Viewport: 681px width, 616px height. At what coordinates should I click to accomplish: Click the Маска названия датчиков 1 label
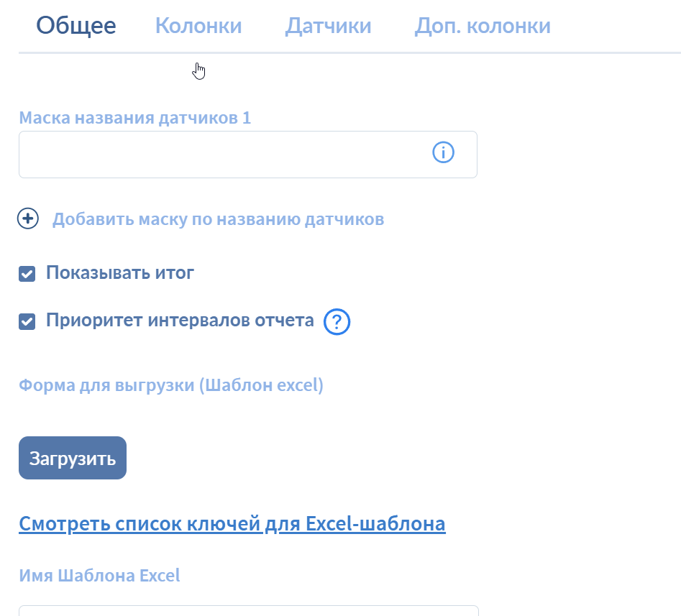[x=134, y=118]
